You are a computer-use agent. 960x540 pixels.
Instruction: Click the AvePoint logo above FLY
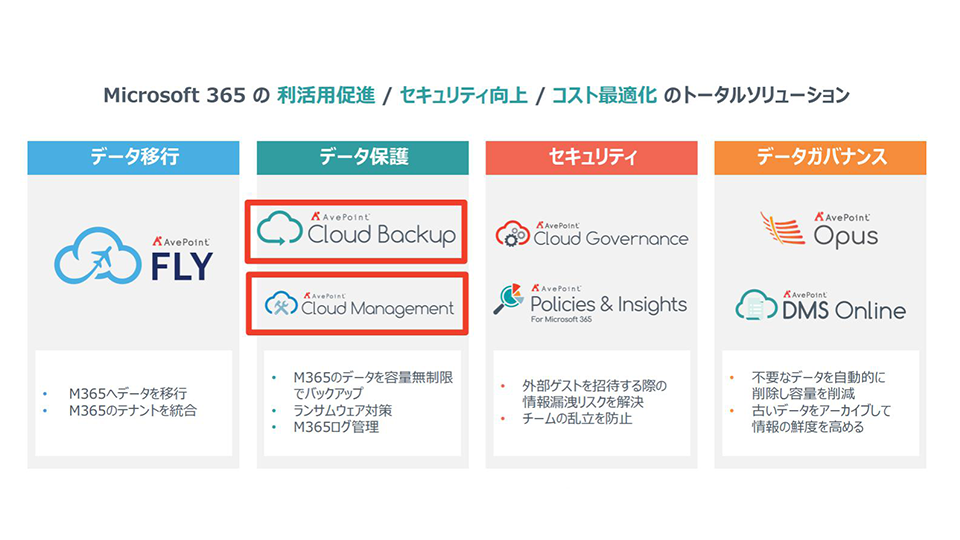(178, 240)
